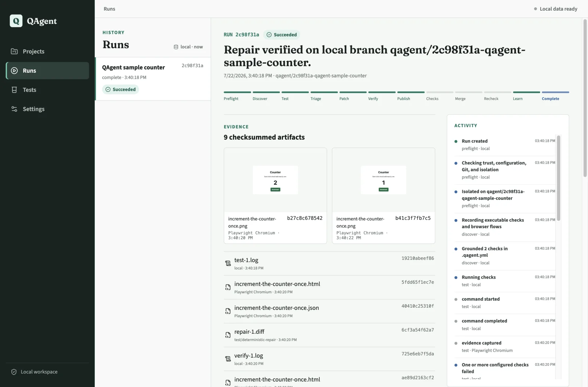This screenshot has height=387, width=588.
Task: Click the Activity panel scrollbar
Action: tap(559, 178)
